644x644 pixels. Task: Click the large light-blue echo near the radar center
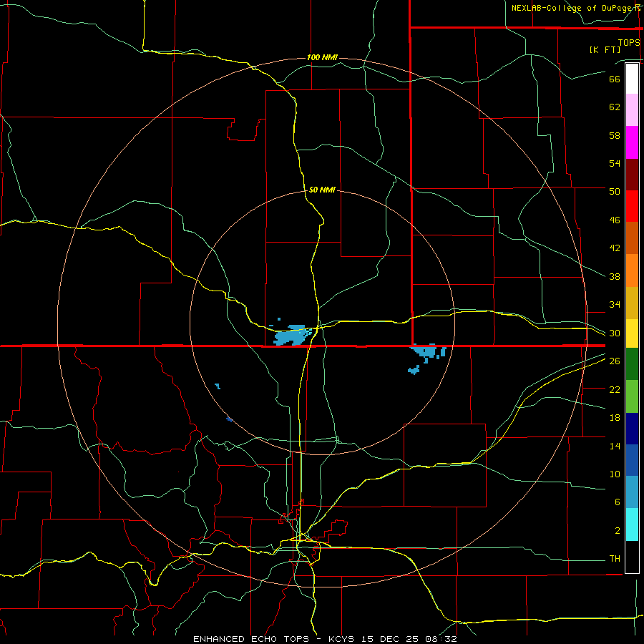(x=293, y=335)
